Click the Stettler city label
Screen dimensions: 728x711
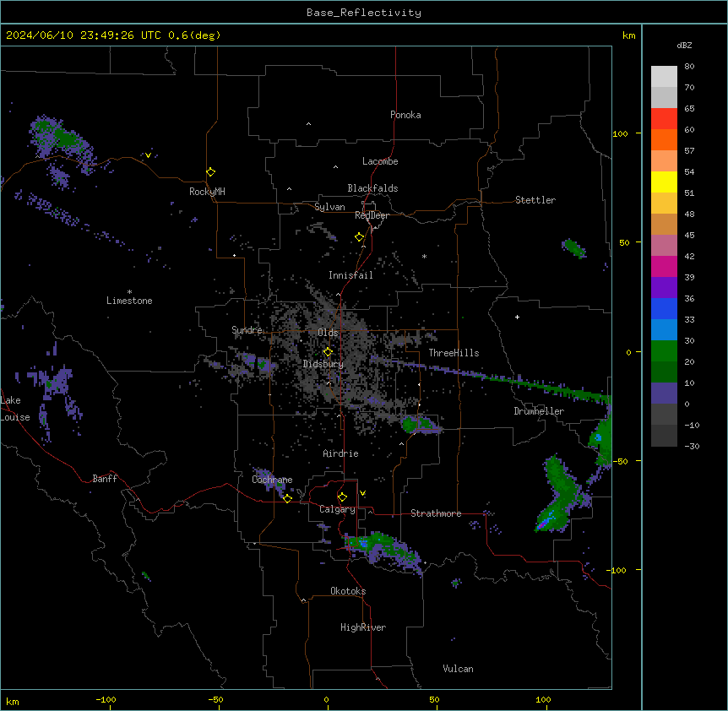tap(535, 200)
